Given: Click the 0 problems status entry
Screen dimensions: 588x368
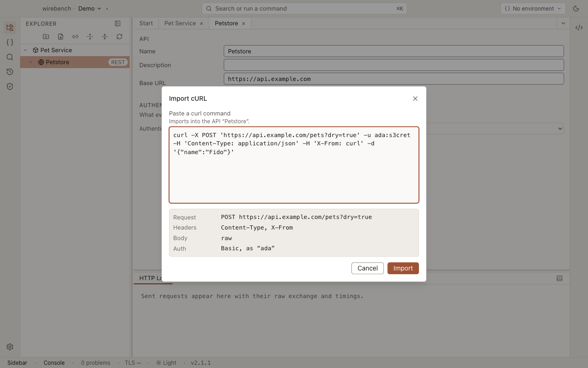Looking at the screenshot, I should click(x=96, y=363).
